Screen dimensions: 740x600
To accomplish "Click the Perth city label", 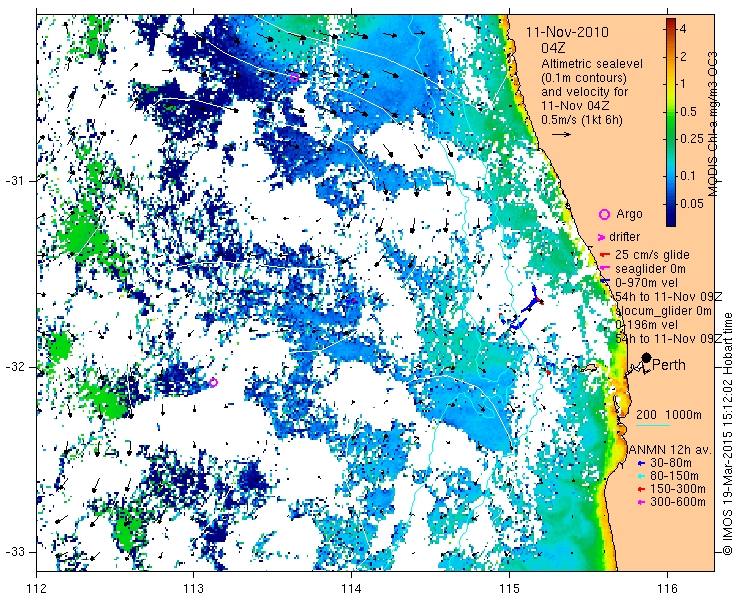I will (x=669, y=365).
